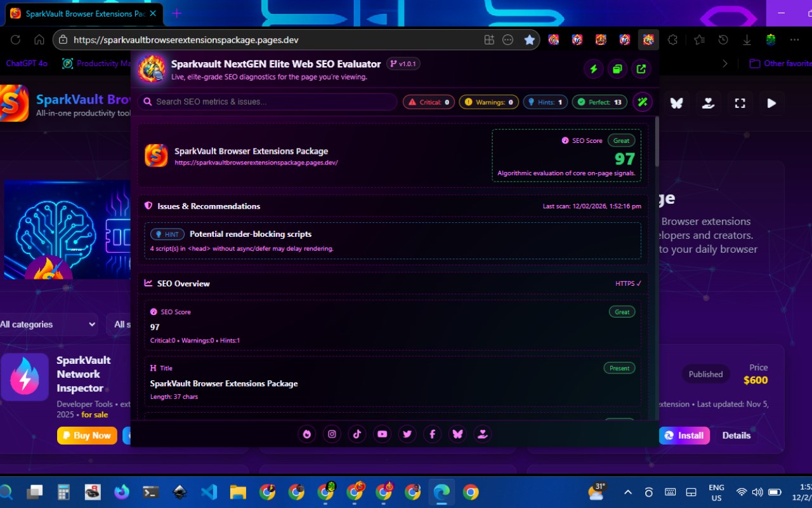
Task: Open the browser Favorites list icon
Action: [699, 39]
